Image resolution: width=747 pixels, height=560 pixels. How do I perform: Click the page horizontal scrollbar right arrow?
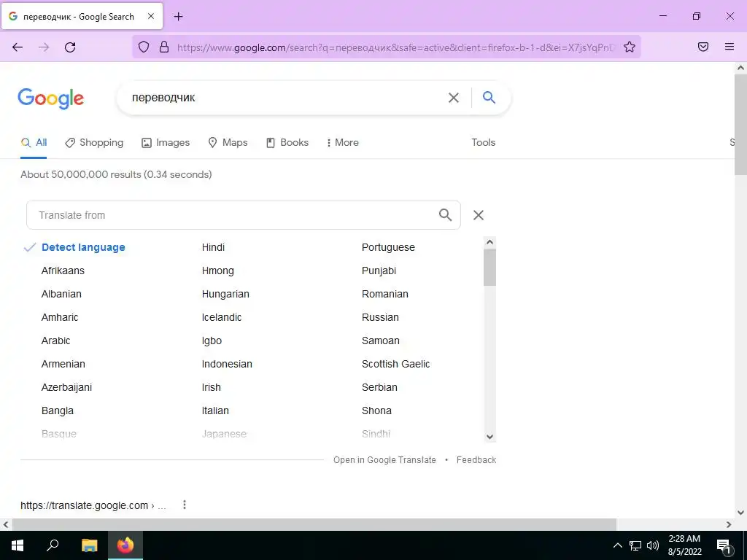coord(729,524)
